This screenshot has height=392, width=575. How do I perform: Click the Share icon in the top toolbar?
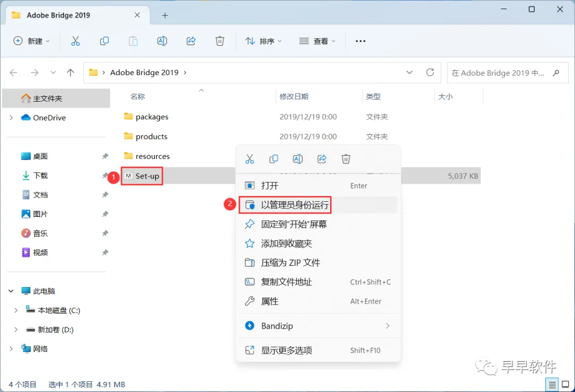[191, 41]
